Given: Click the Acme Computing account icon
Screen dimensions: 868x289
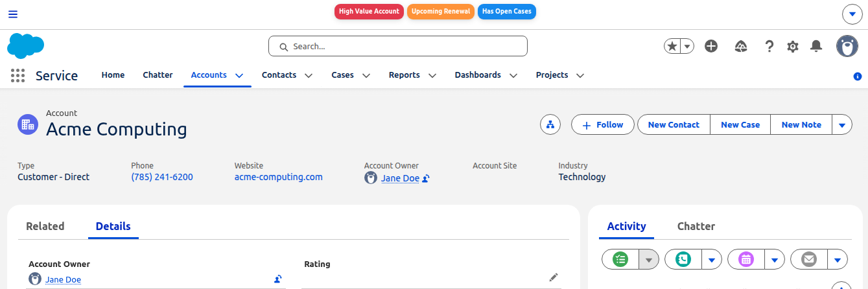Looking at the screenshot, I should pos(28,124).
